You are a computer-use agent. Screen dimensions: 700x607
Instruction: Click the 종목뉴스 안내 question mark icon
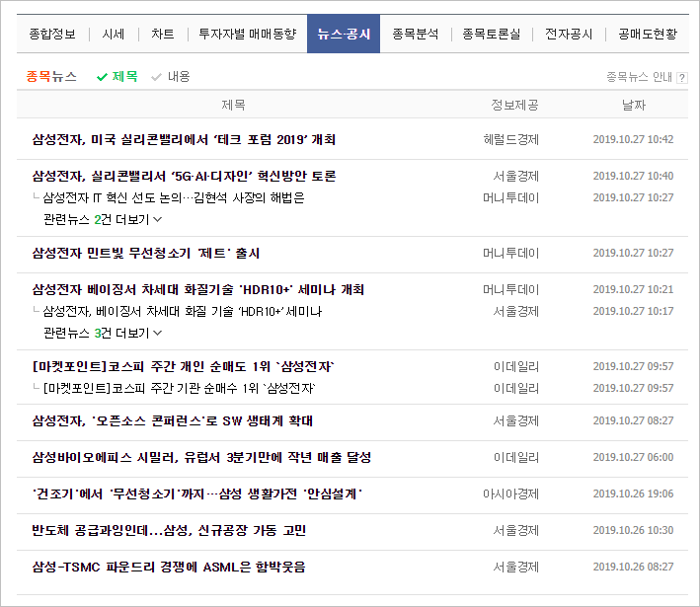(681, 78)
